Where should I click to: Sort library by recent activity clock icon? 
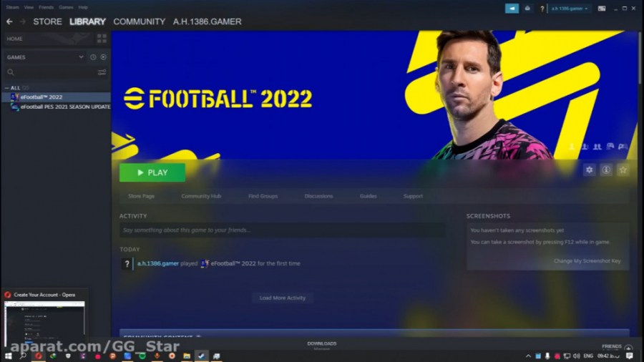(93, 57)
